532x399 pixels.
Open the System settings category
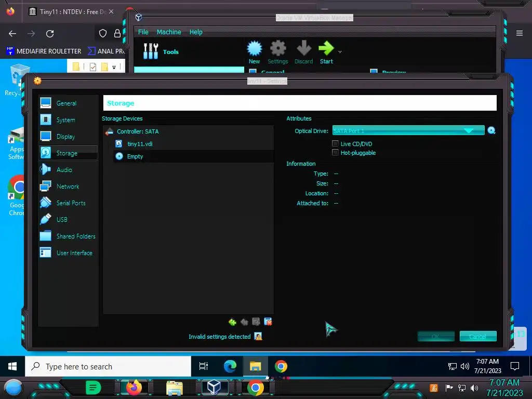pyautogui.click(x=67, y=120)
